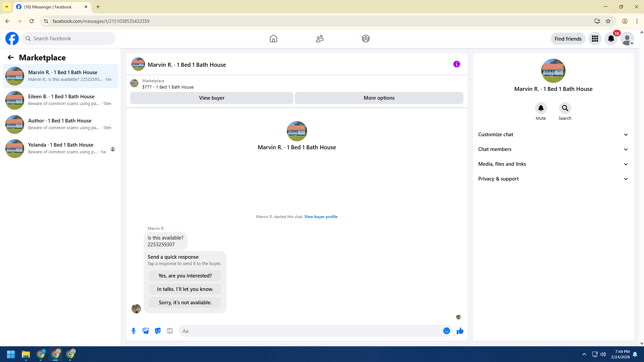
Task: Open the Marvin R. conversation in the list
Action: (60, 76)
